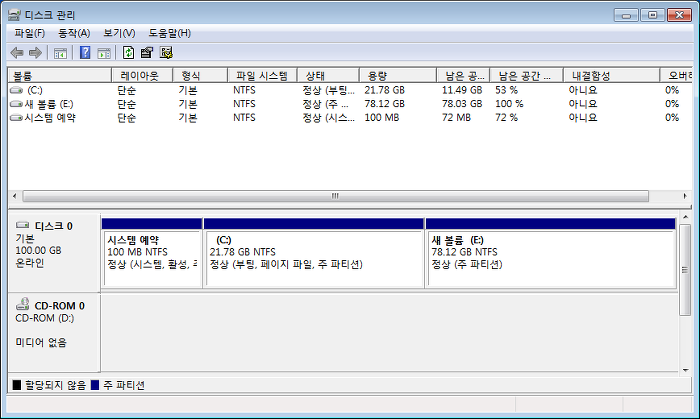
Task: Sort by the 상태 column header
Action: tap(328, 75)
